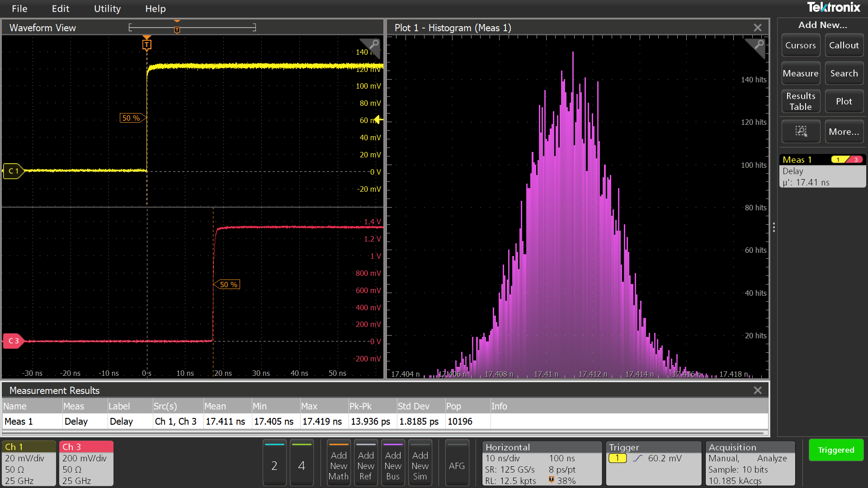Click the population value 10196

(460, 422)
